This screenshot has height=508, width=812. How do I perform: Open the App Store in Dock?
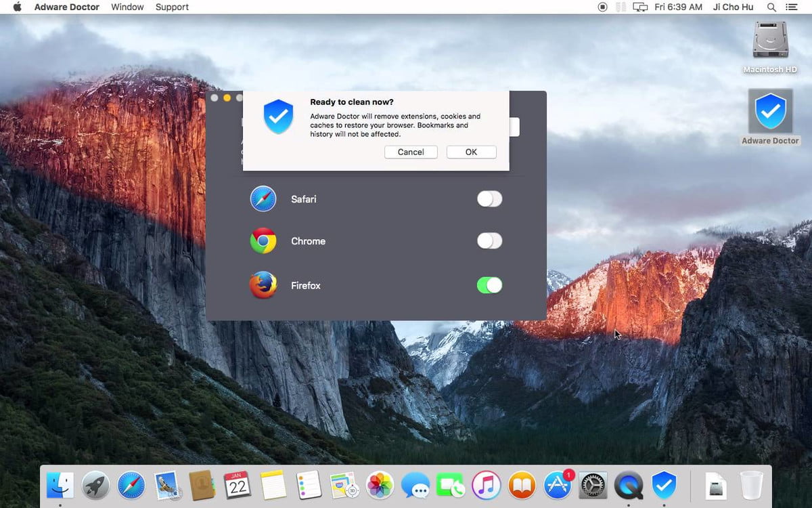tap(558, 485)
